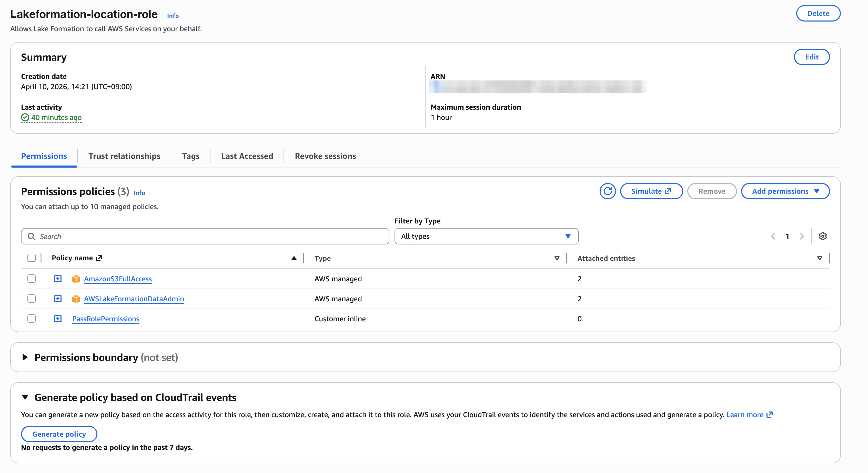This screenshot has width=868, height=473.
Task: Switch to the Permissions tab
Action: click(44, 156)
